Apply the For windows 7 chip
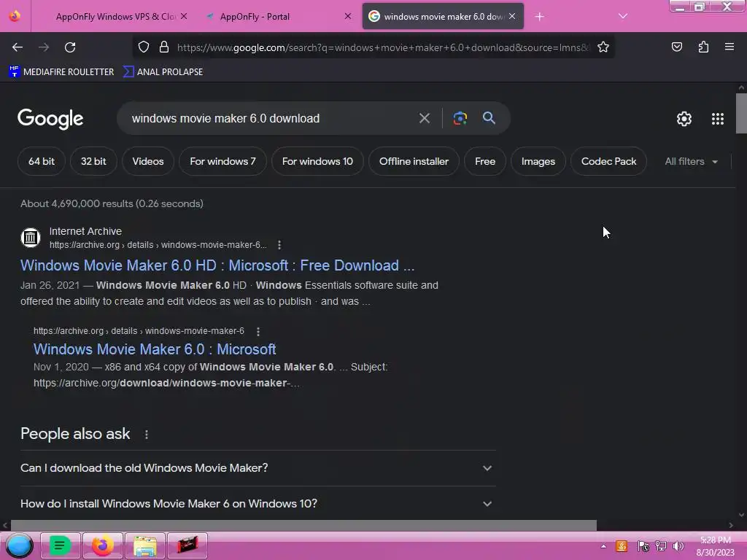This screenshot has height=560, width=747. [x=223, y=161]
